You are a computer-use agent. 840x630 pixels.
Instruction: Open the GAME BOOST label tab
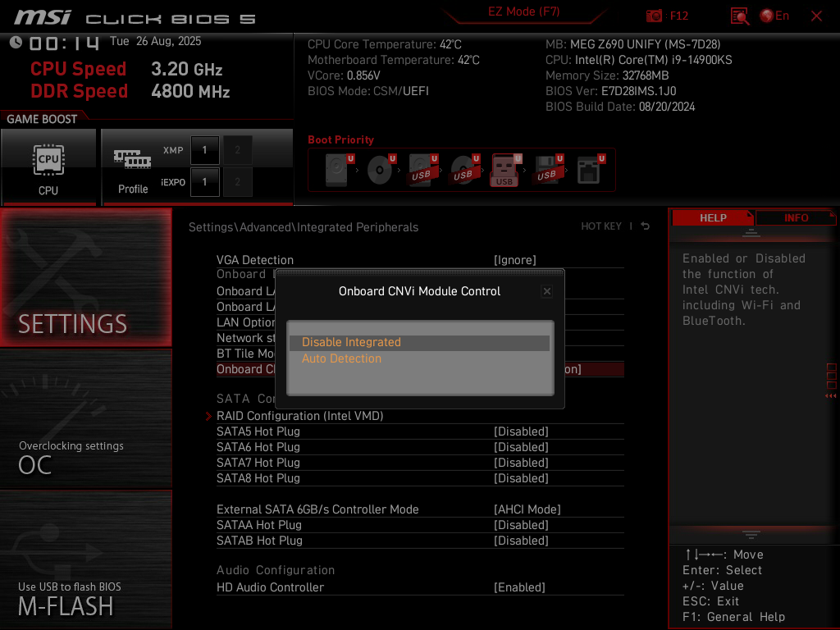click(x=42, y=119)
